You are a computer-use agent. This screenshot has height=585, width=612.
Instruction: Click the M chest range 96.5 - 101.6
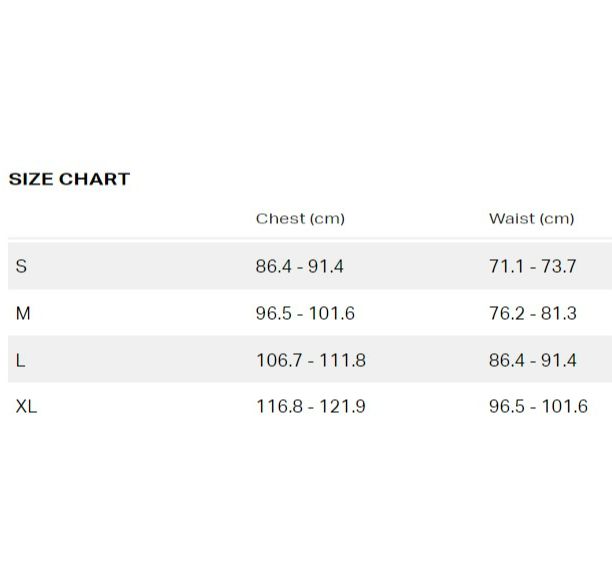point(305,313)
